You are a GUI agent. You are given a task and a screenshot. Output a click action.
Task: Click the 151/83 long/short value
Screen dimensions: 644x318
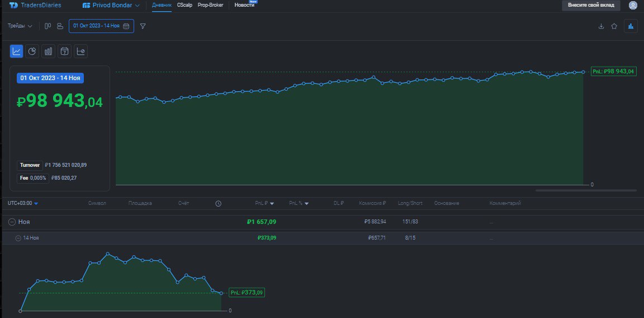pos(410,222)
